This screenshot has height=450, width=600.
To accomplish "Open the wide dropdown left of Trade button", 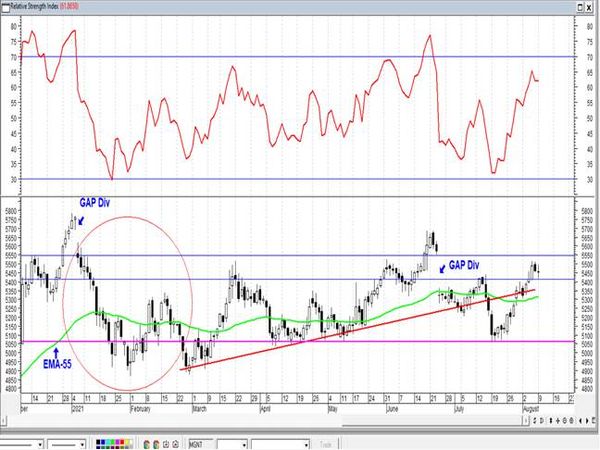I will pos(306,445).
